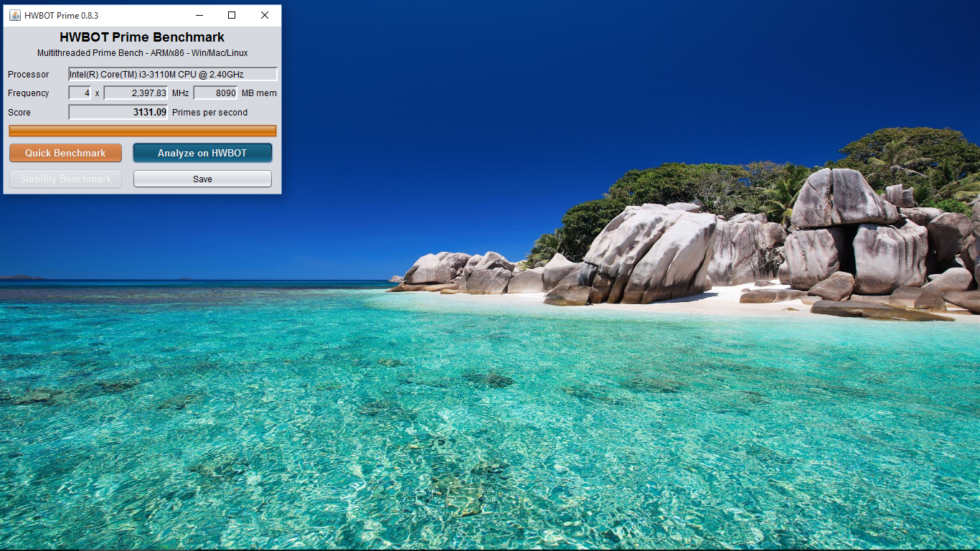Click the Score label
The image size is (980, 551).
point(19,112)
